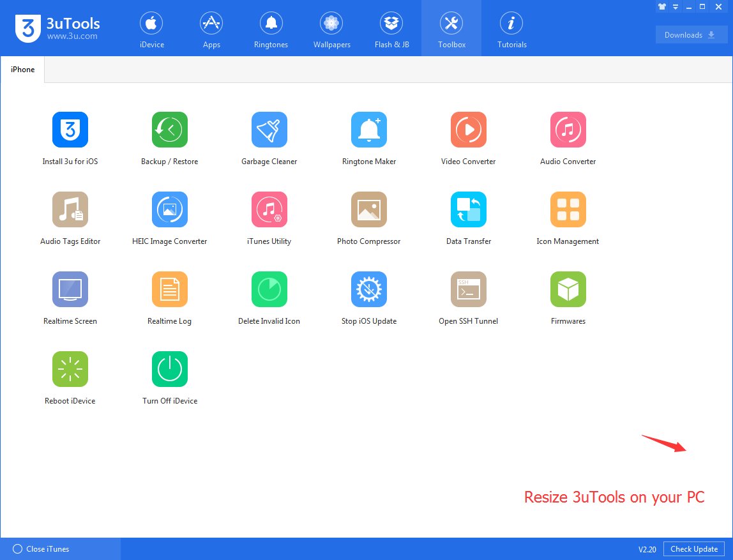Open the SSH Tunnel tool
Viewport: 733px width, 560px height.
(x=469, y=289)
